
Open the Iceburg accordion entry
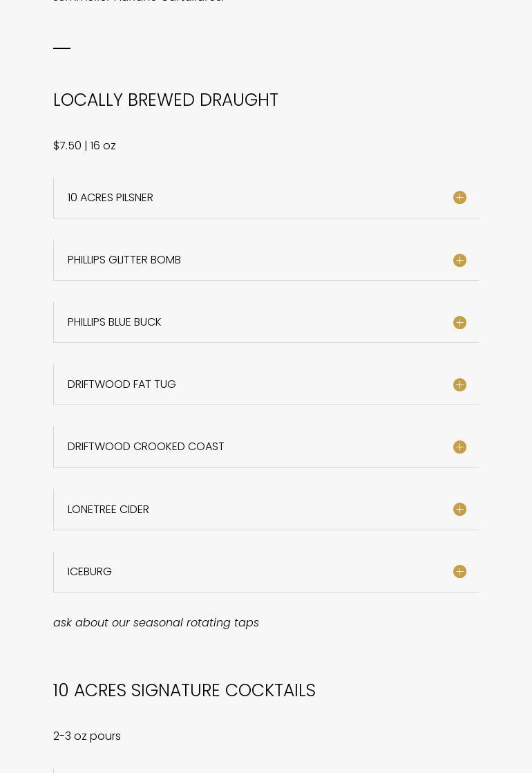click(90, 572)
